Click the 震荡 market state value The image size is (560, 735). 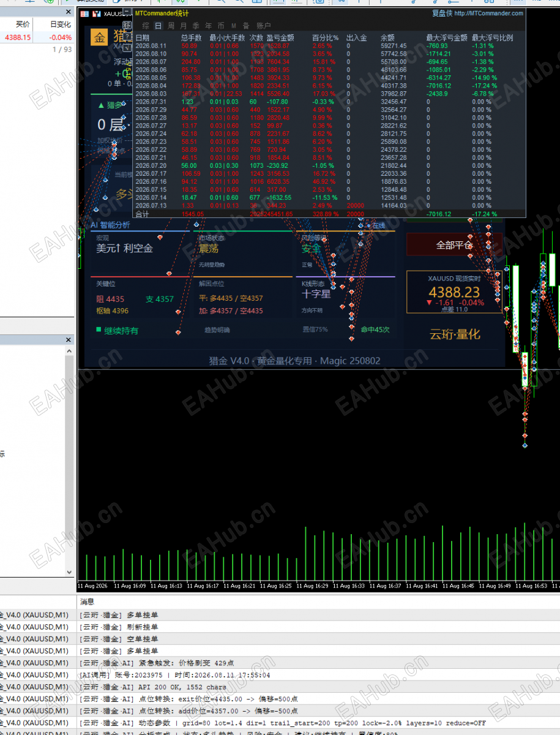click(208, 249)
